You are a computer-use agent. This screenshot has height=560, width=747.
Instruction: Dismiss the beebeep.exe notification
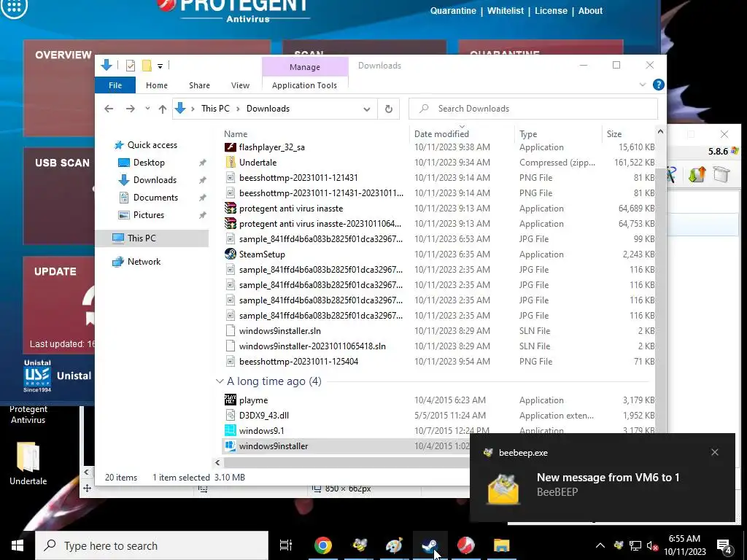point(715,452)
